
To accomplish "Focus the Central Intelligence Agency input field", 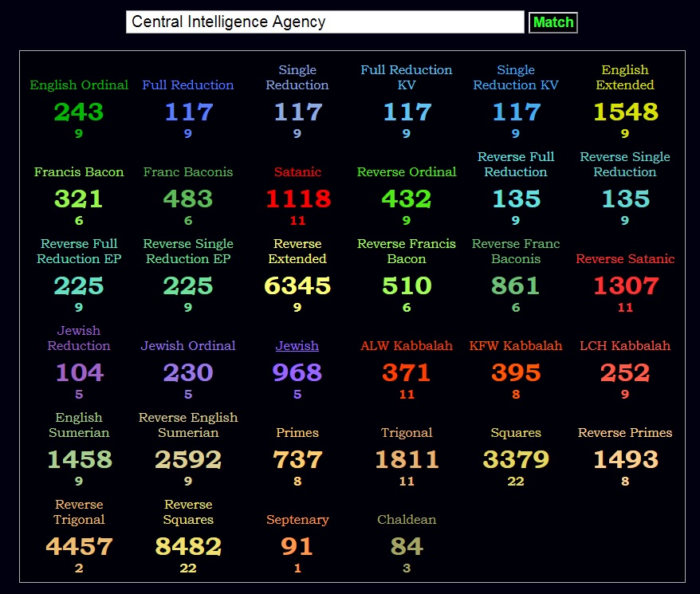I will point(325,22).
